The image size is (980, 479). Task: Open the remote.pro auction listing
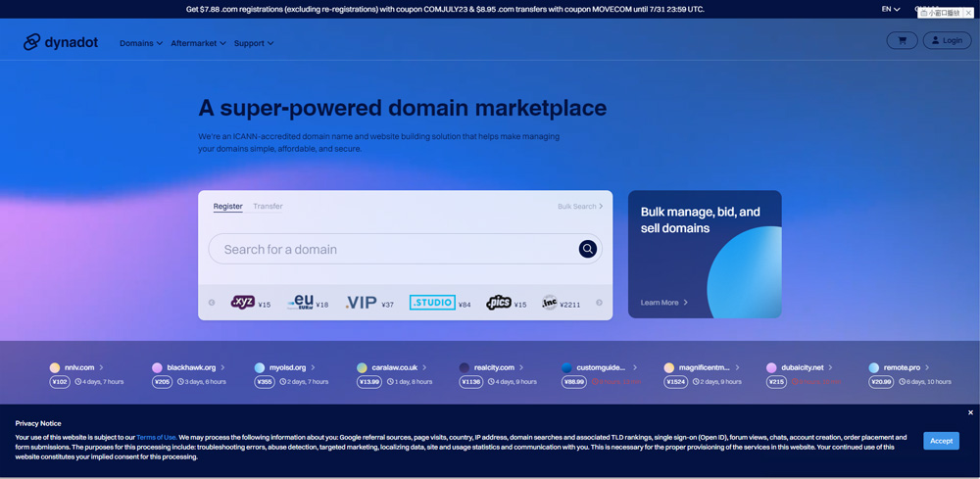tap(902, 368)
